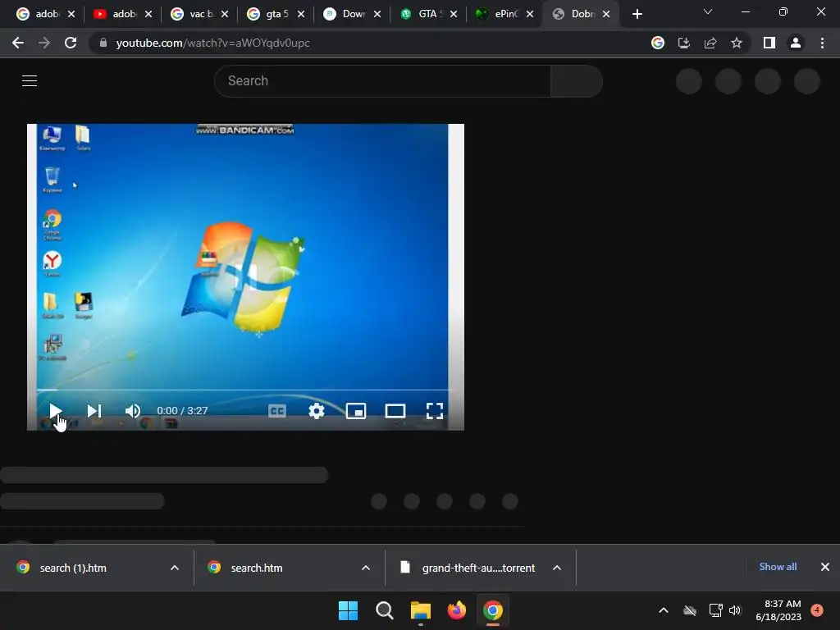Image resolution: width=840 pixels, height=630 pixels.
Task: Expand options for torrent download
Action: 557,568
